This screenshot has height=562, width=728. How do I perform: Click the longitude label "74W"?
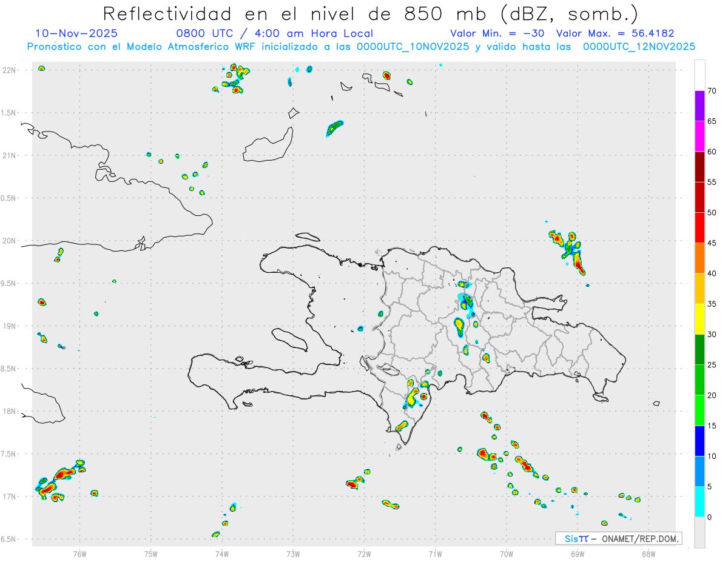tap(221, 554)
